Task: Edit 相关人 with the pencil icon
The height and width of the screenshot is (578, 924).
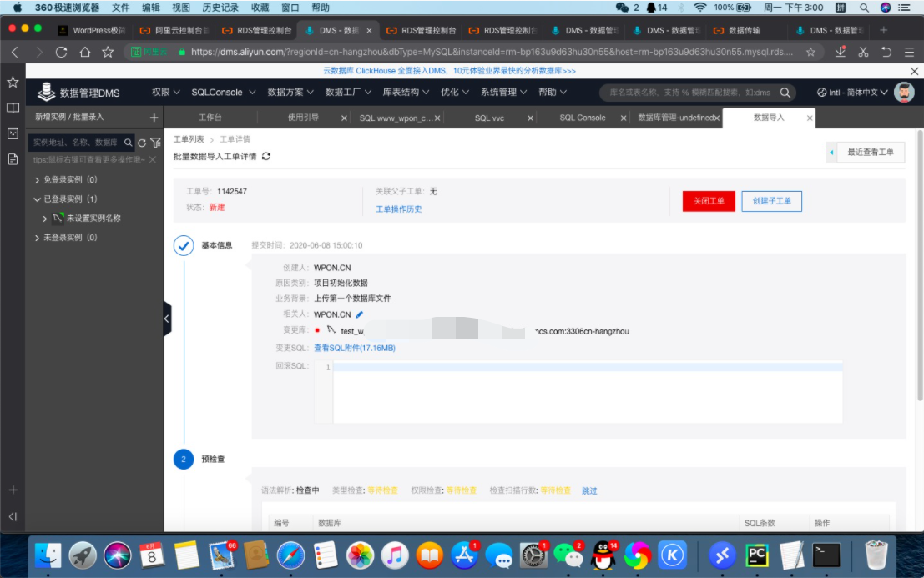Action: 360,314
